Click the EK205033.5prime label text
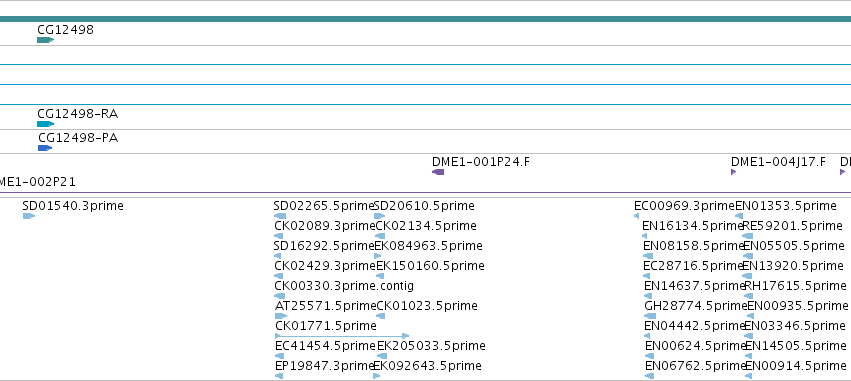 point(431,346)
